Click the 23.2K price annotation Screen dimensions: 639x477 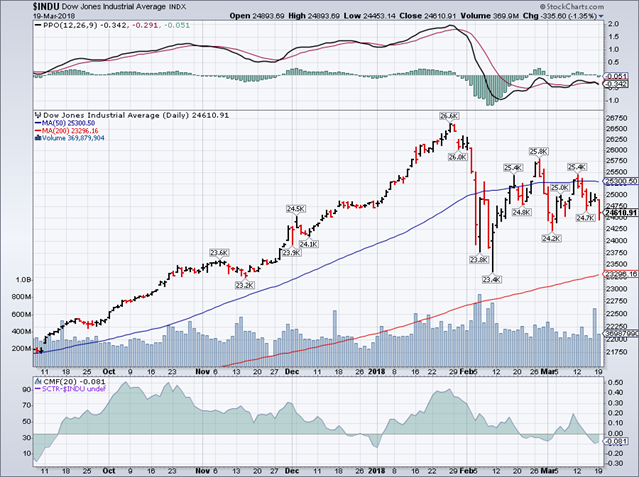(x=244, y=284)
